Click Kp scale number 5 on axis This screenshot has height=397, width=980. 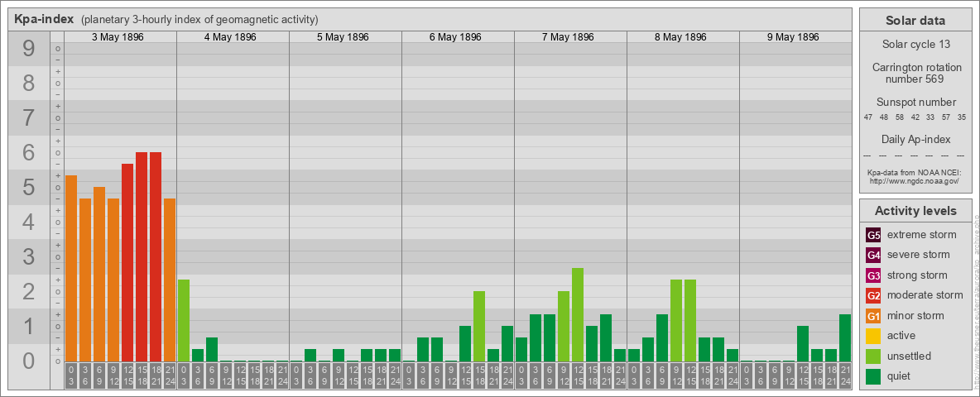[28, 187]
